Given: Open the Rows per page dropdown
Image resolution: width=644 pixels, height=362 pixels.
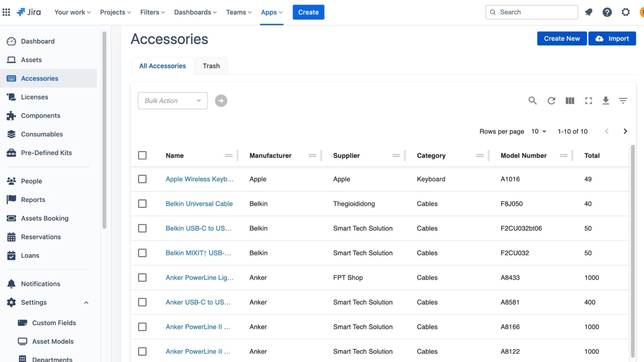Looking at the screenshot, I should coord(539,131).
